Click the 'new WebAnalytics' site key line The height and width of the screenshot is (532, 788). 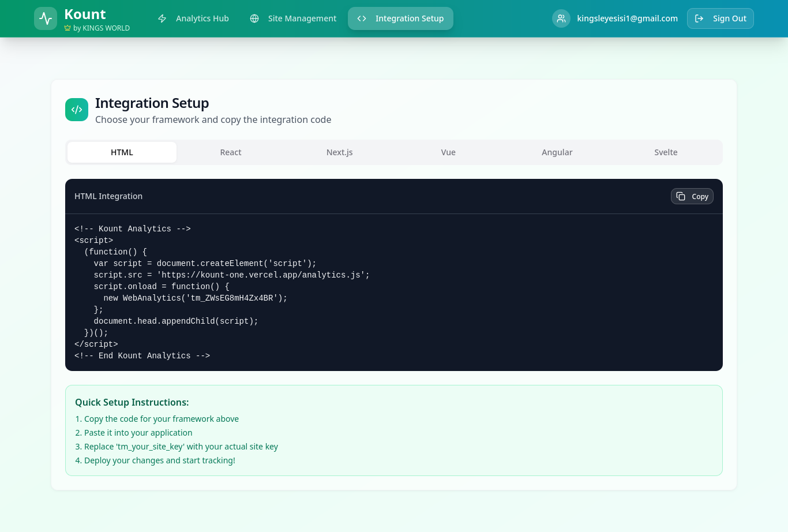click(196, 298)
